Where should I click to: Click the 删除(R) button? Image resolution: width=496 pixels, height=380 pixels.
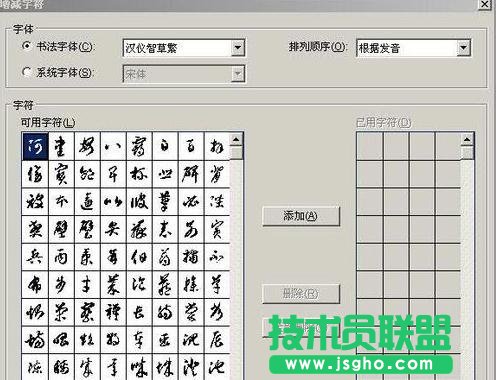[301, 294]
